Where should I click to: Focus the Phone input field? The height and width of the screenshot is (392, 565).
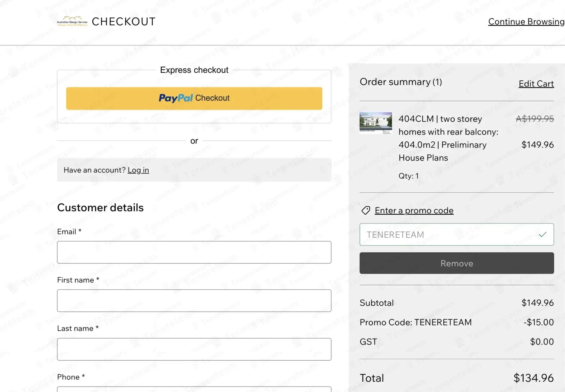click(194, 389)
